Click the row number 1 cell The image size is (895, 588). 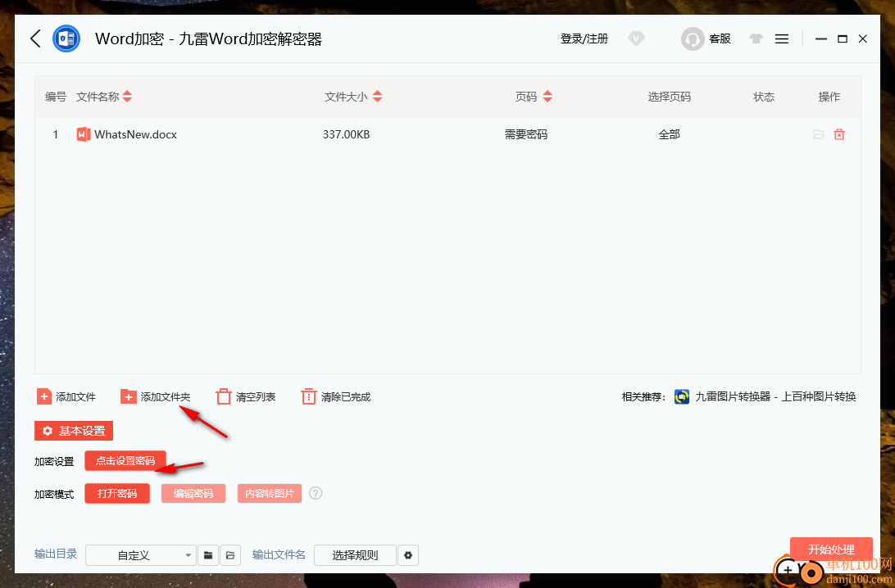[56, 134]
